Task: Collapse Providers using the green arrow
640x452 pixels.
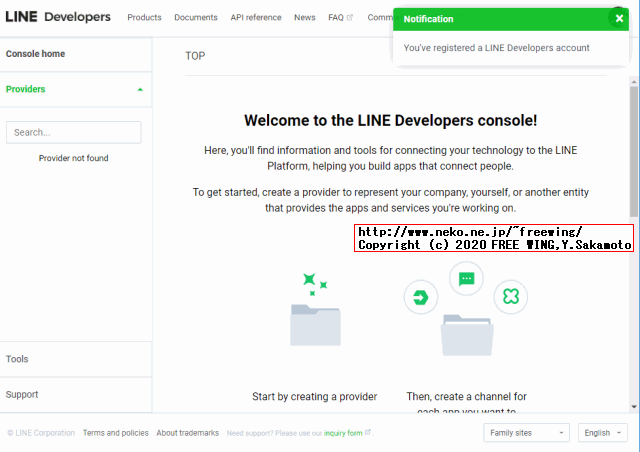Action: (x=140, y=89)
